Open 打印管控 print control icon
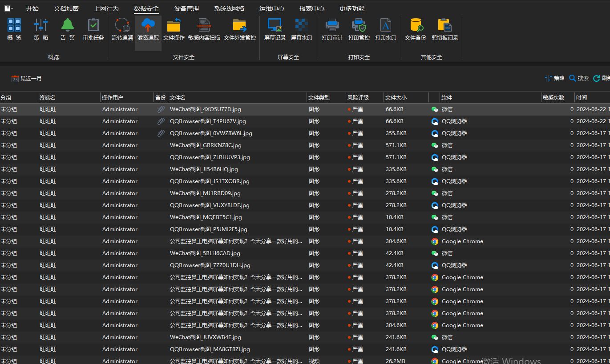Image resolution: width=610 pixels, height=364 pixels. click(359, 25)
